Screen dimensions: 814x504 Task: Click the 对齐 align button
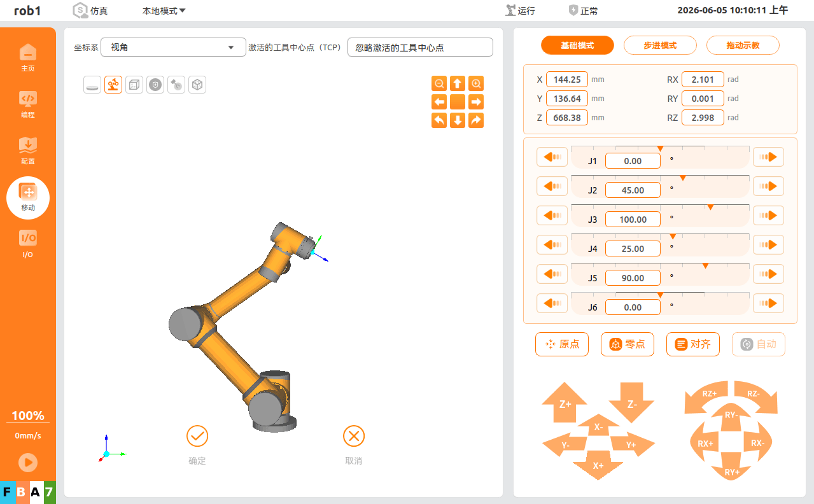[x=693, y=344]
